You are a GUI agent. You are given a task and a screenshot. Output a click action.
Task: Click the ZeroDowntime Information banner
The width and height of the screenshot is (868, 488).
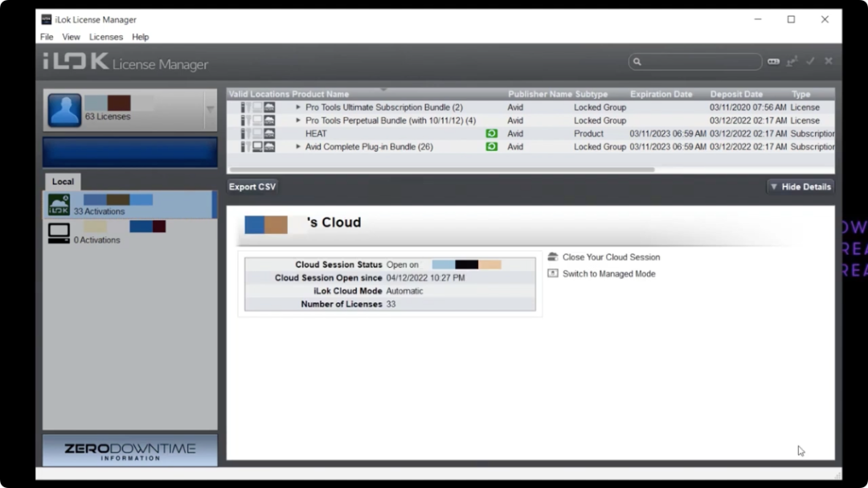129,451
